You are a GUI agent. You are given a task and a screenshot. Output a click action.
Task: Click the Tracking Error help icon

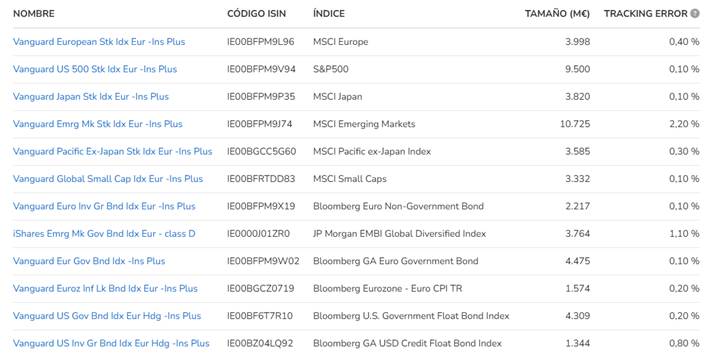[x=695, y=14]
